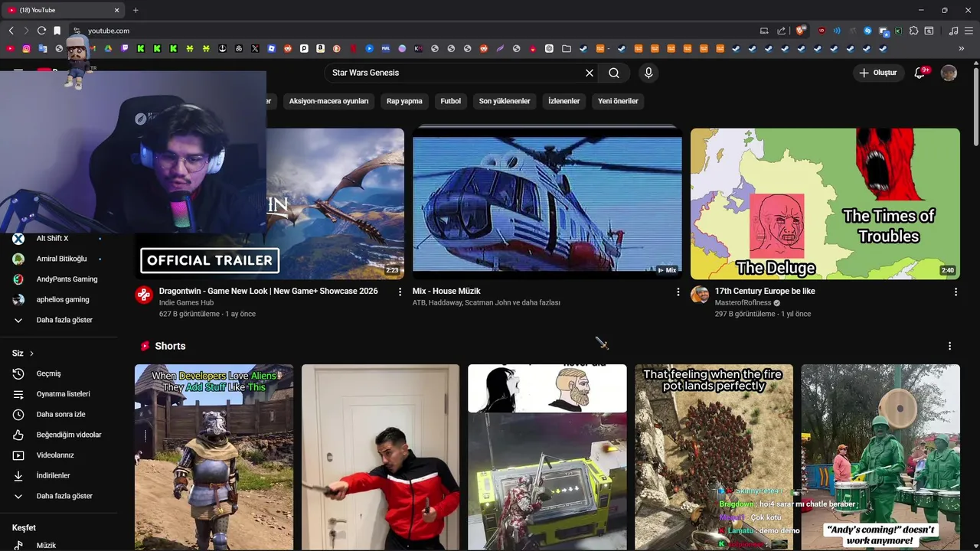Open the MasterofRoflness channel link

coord(743,303)
